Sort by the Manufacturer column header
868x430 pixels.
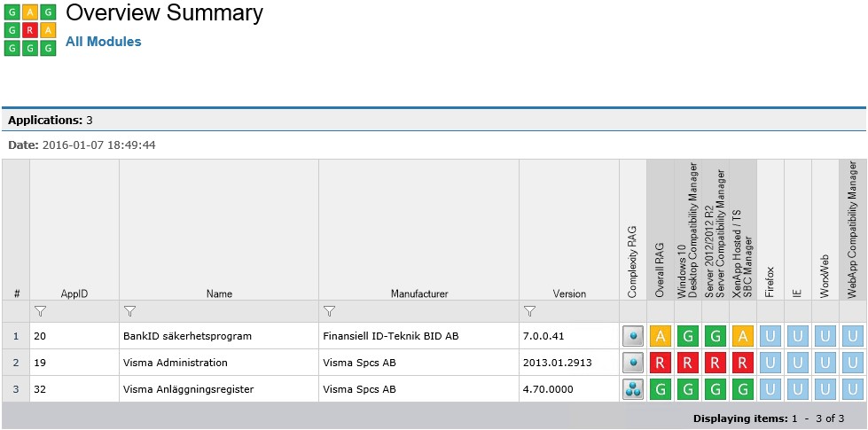[418, 293]
